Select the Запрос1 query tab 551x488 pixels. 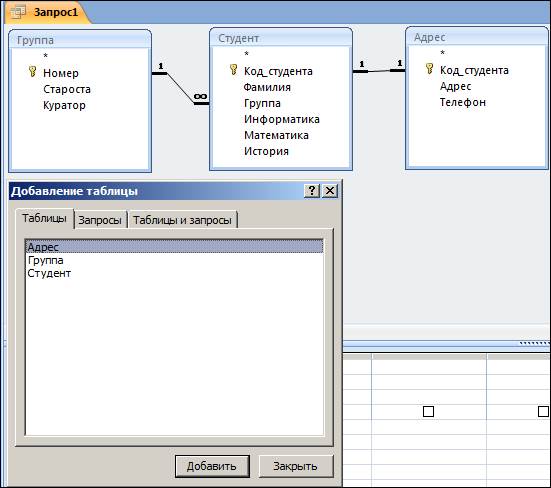click(x=47, y=13)
